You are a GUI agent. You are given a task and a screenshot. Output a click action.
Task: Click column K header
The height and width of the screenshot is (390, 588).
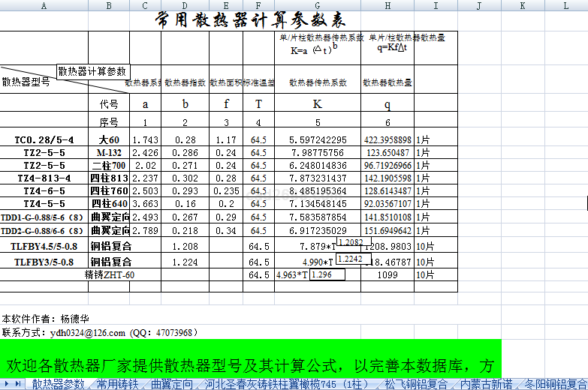(x=523, y=5)
